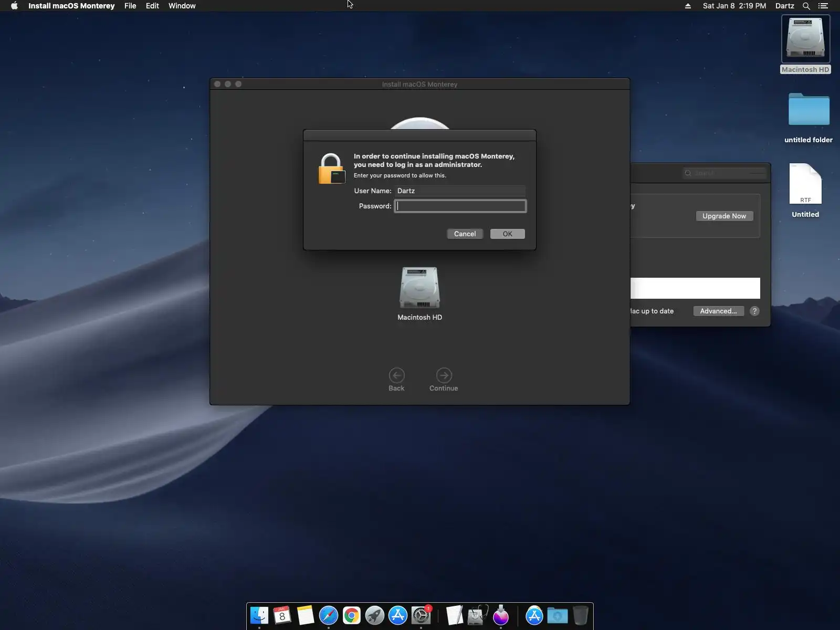Open Spotlight search in menu bar
The image size is (840, 630).
click(x=806, y=6)
